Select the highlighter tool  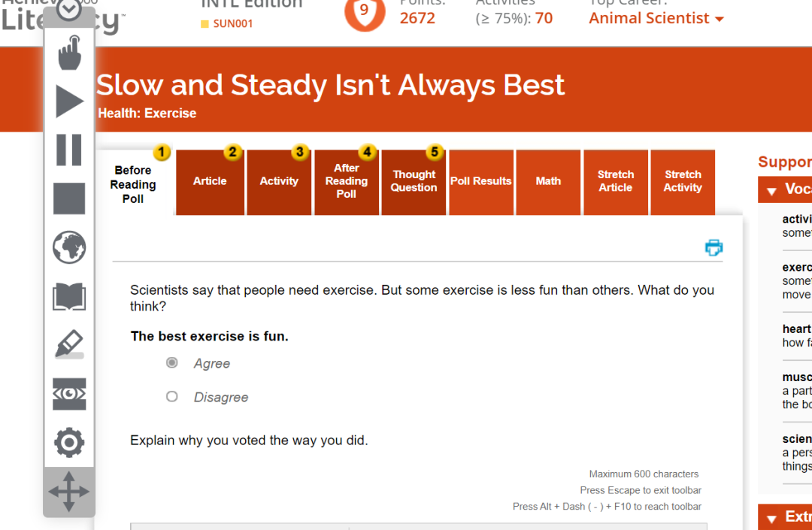point(69,345)
